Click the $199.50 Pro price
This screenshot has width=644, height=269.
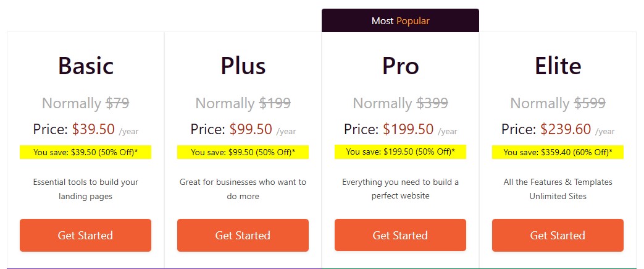tap(408, 129)
